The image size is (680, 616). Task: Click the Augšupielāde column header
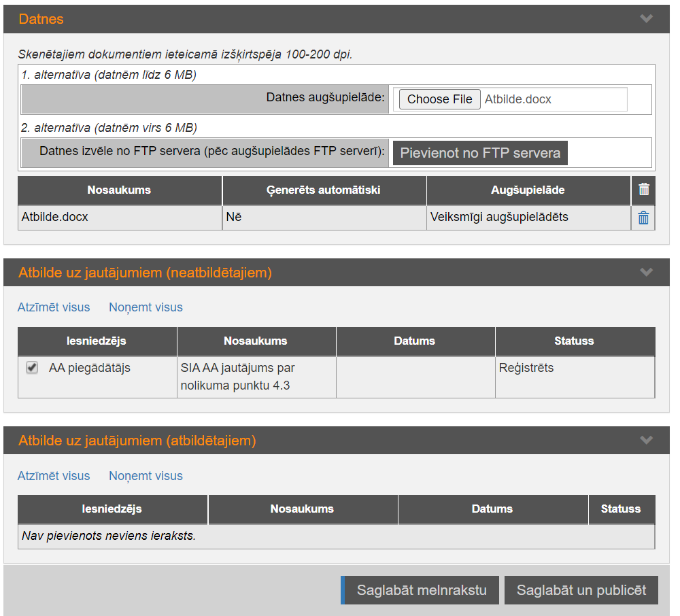[528, 190]
